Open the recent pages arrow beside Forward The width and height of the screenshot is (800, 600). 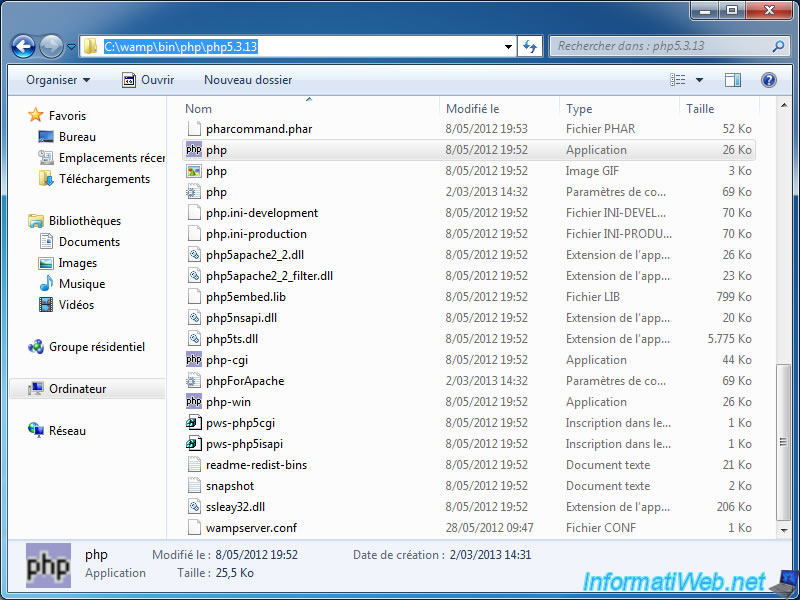coord(71,47)
